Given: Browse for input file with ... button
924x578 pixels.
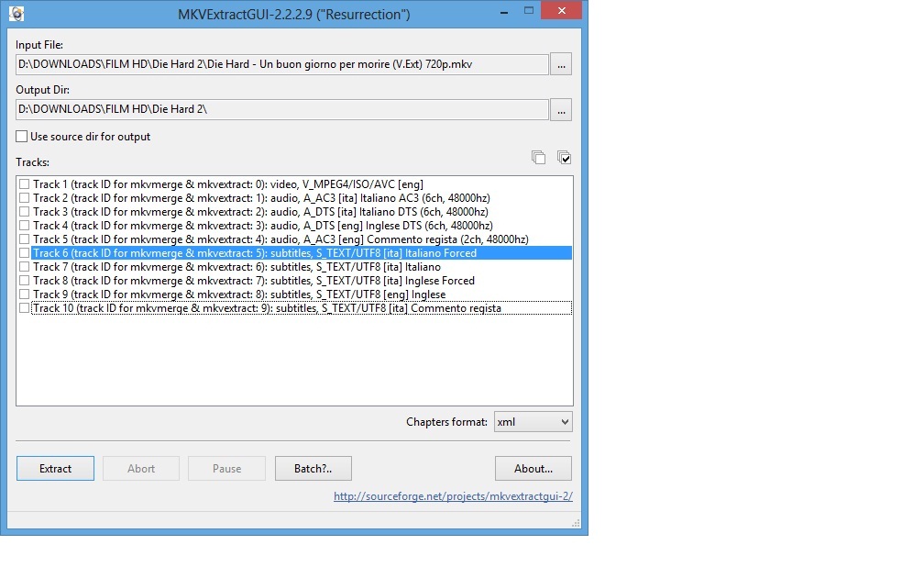Looking at the screenshot, I should point(561,64).
